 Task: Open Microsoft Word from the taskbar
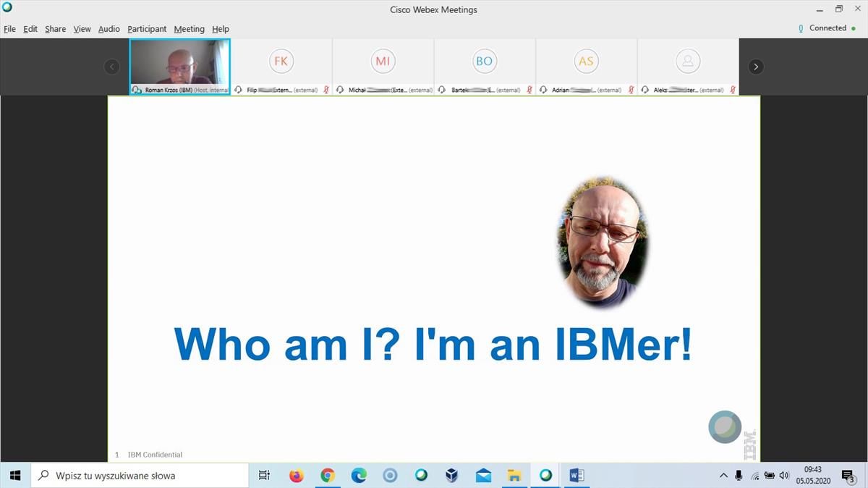click(576, 475)
